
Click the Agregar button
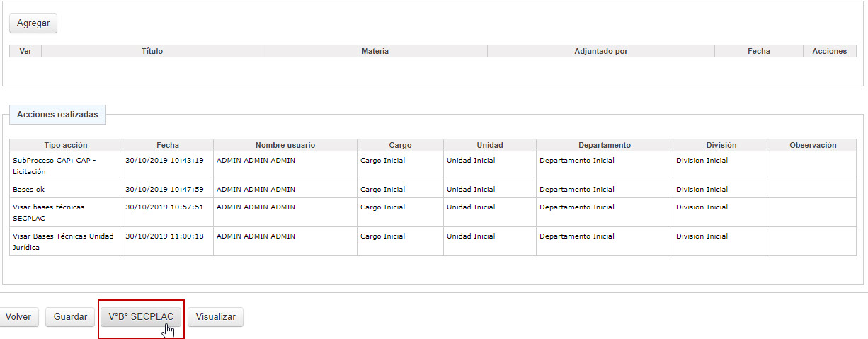(x=33, y=23)
